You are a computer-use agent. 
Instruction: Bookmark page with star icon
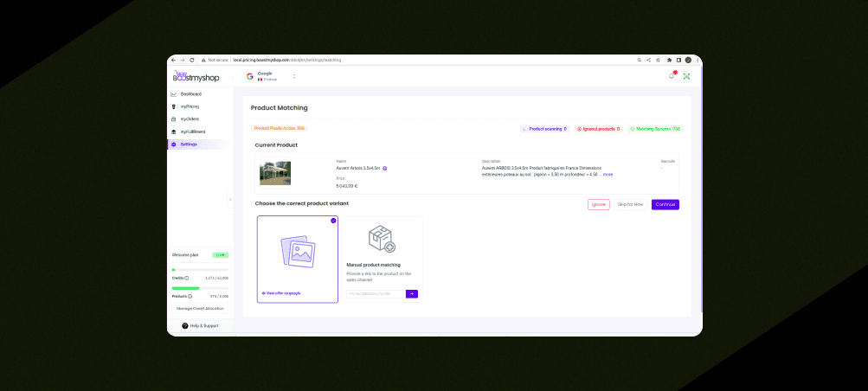tap(658, 60)
